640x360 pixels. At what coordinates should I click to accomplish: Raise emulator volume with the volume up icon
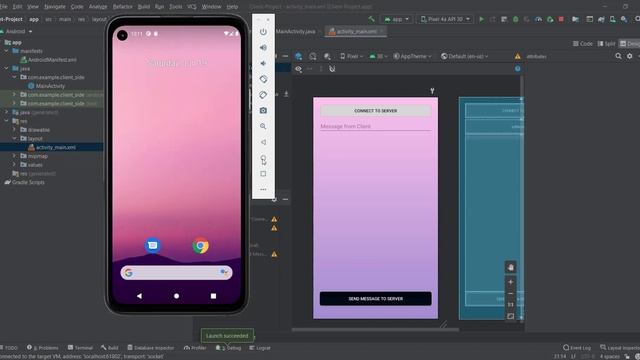[263, 48]
